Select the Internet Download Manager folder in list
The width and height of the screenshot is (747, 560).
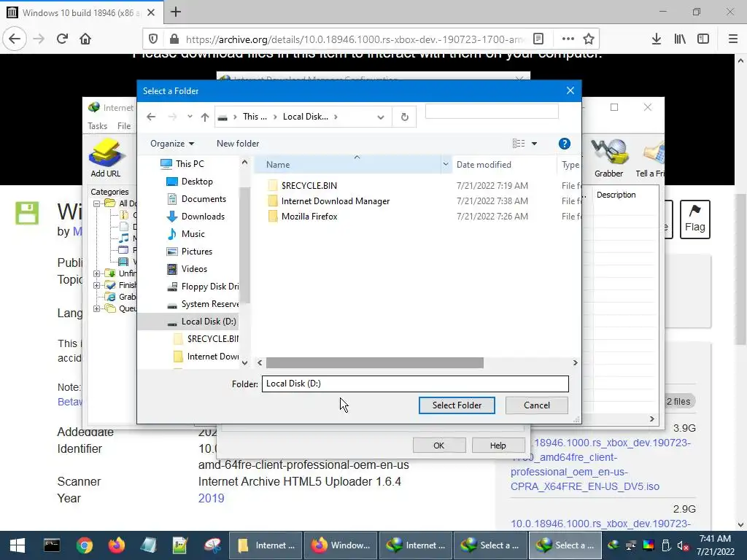click(x=336, y=201)
